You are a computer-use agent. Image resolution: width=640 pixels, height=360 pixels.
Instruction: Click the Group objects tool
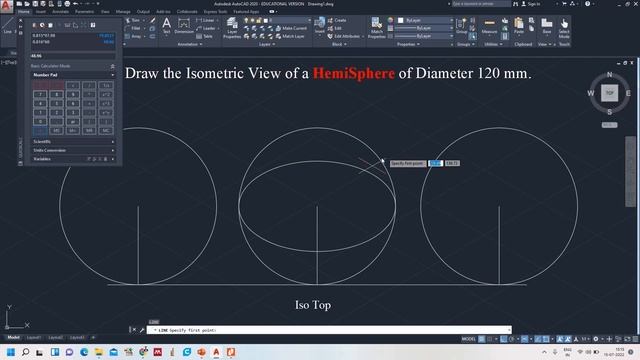click(x=461, y=26)
